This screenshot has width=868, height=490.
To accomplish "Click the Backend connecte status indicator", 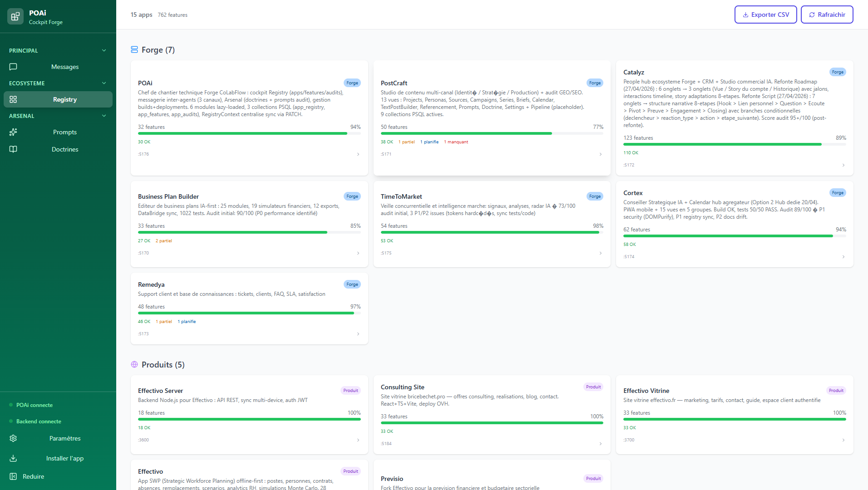I will pos(35,421).
